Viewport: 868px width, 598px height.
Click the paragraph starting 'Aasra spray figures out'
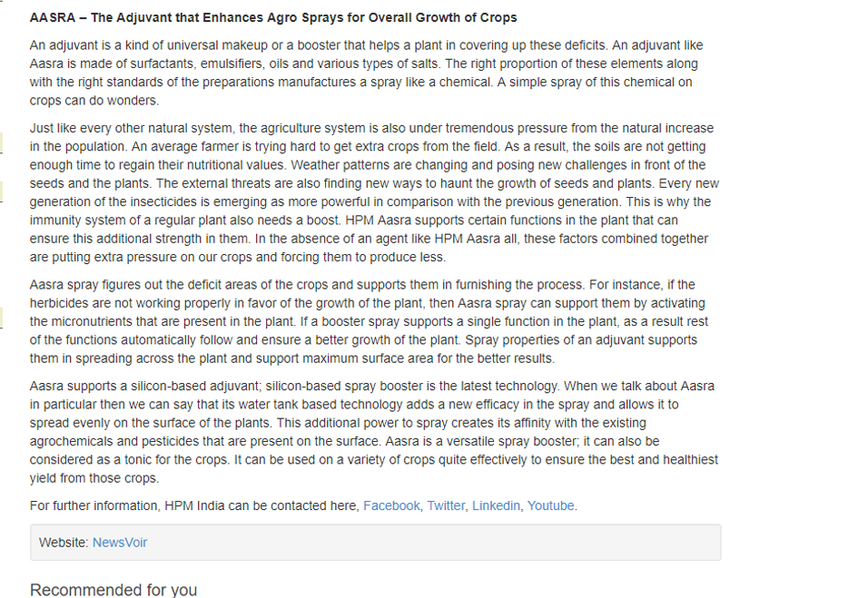click(369, 321)
